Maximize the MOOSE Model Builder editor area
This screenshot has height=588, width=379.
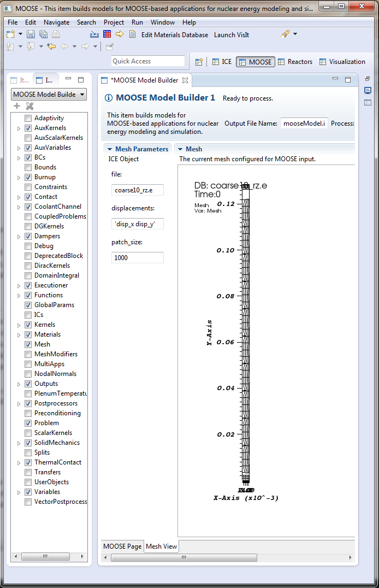348,79
